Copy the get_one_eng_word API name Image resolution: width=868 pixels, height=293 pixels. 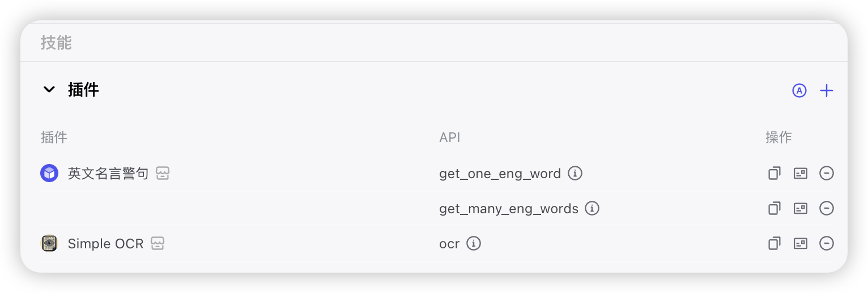[x=774, y=173]
